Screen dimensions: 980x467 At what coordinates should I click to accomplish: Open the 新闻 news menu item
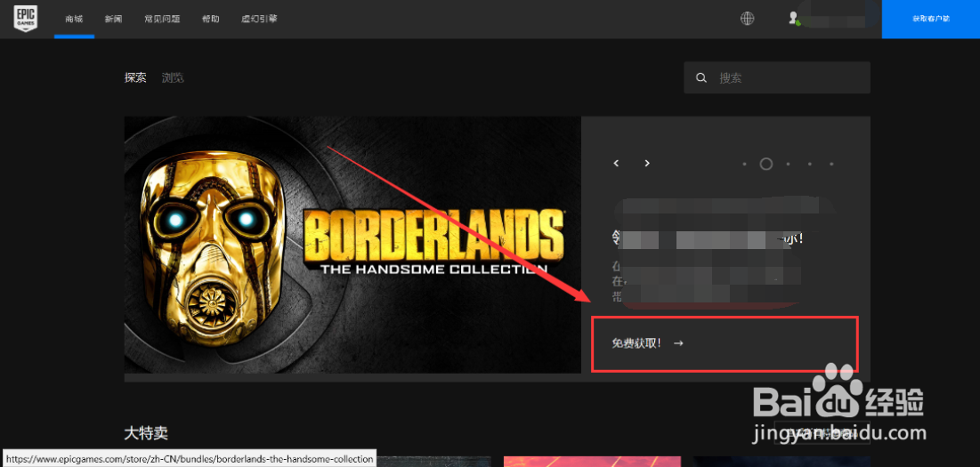click(x=113, y=19)
